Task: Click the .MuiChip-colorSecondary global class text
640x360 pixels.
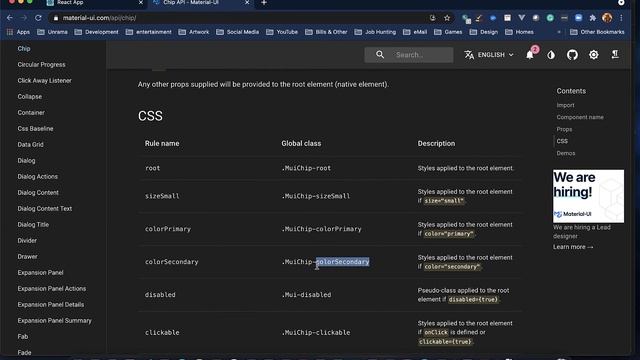Action: pyautogui.click(x=325, y=262)
